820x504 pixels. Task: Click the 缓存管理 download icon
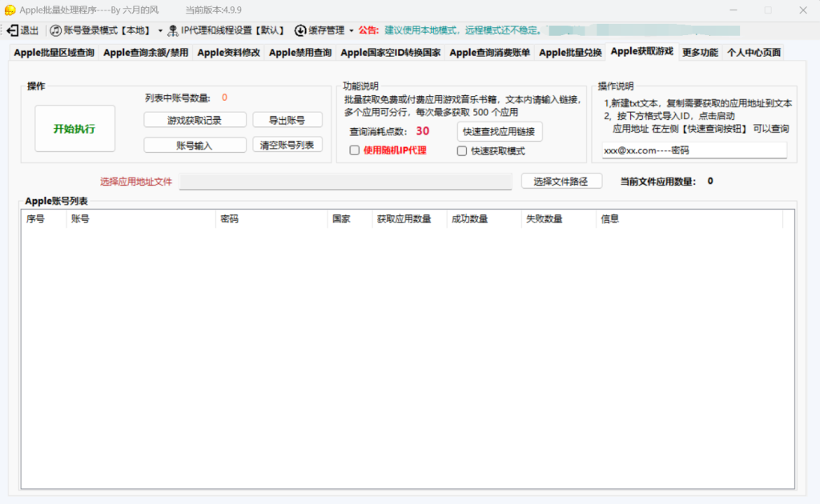coord(300,30)
